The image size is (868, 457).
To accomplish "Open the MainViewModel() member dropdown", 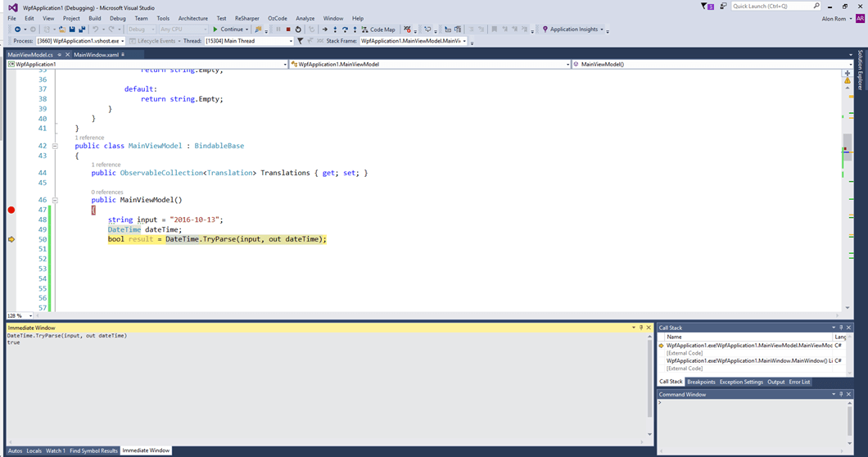I will (x=713, y=64).
